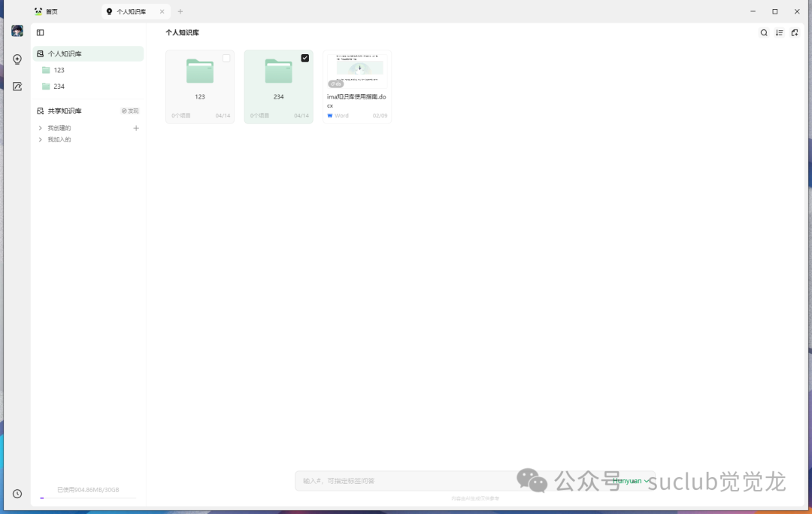
Task: Click the 234 folder name label on card
Action: pos(279,97)
